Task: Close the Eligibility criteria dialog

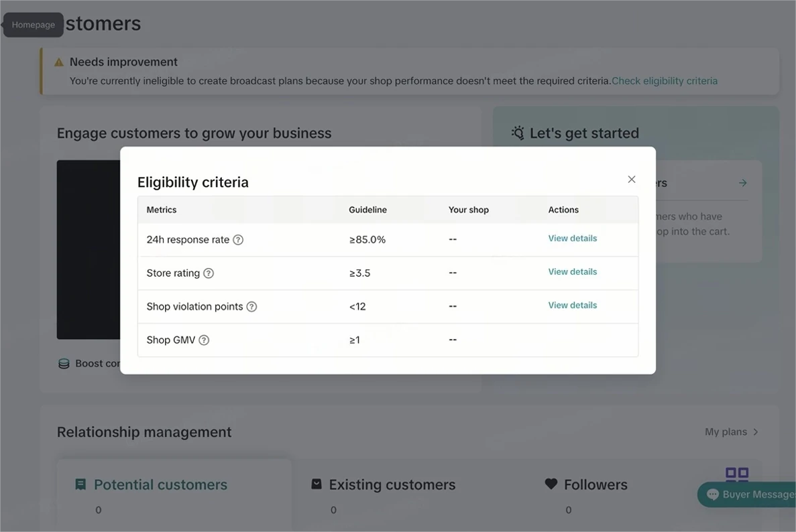Action: [631, 180]
